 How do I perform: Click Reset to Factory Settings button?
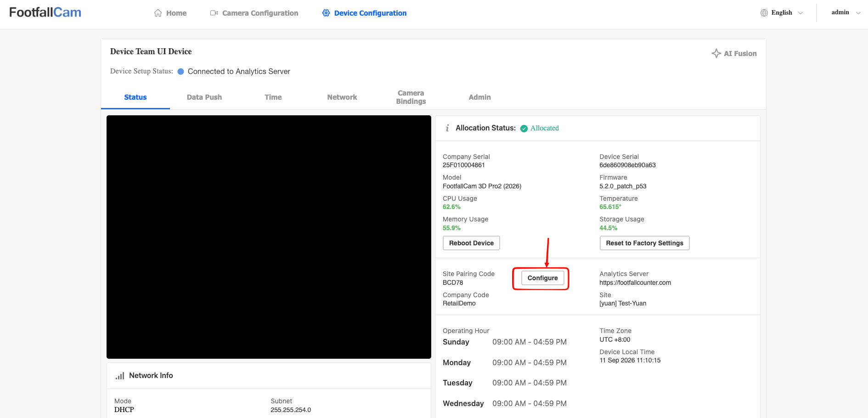pyautogui.click(x=644, y=243)
